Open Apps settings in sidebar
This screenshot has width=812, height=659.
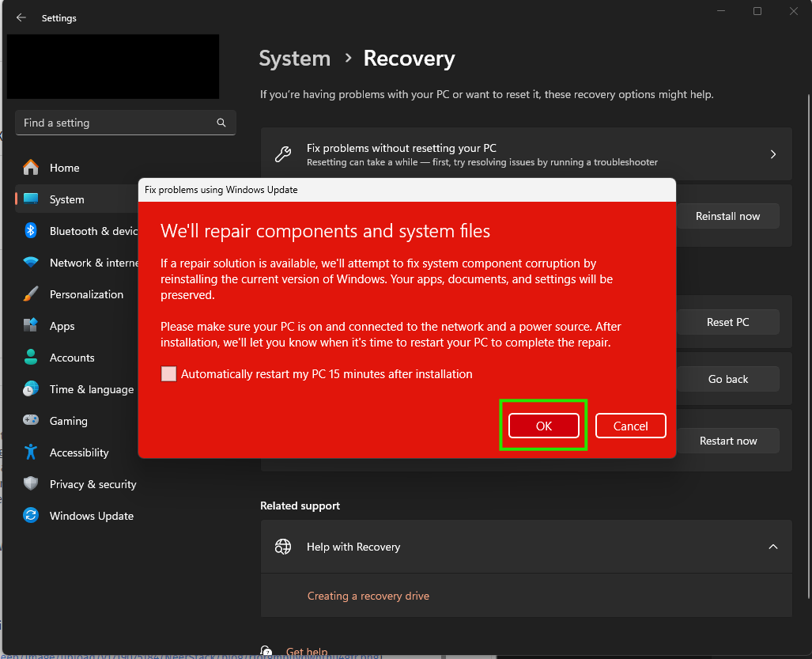[x=77, y=325]
